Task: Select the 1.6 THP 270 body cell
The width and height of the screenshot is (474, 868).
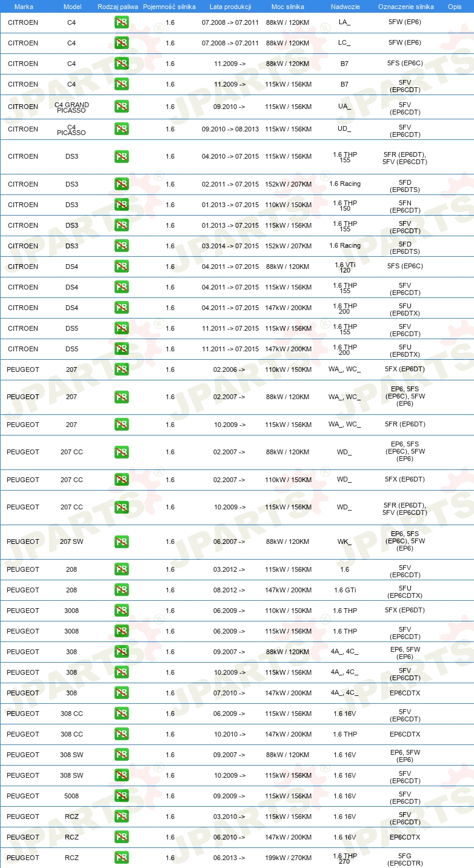Action: coord(345,858)
